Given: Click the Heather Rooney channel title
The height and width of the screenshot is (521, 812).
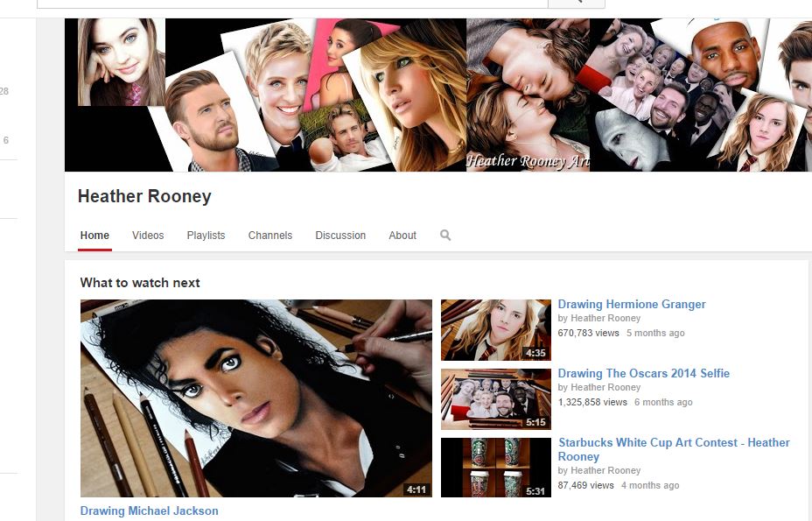Looking at the screenshot, I should pyautogui.click(x=144, y=196).
